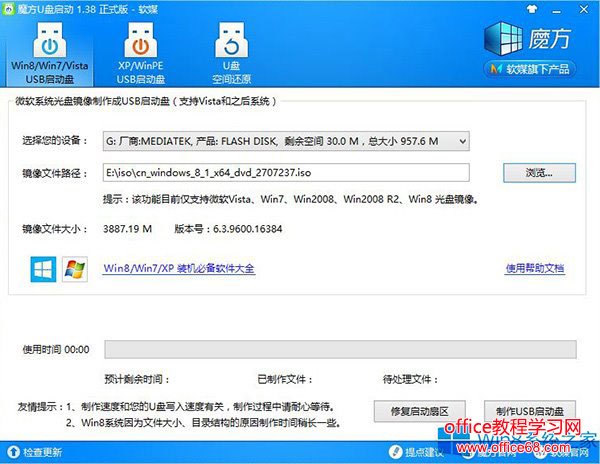600x464 pixels.
Task: Click the 3887.19 M image size value
Action: pyautogui.click(x=127, y=229)
